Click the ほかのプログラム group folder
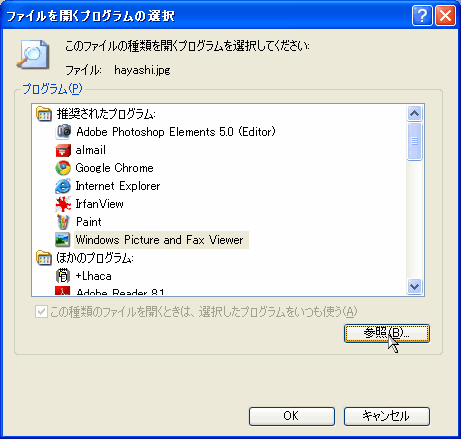The width and height of the screenshot is (461, 439). coord(44,258)
